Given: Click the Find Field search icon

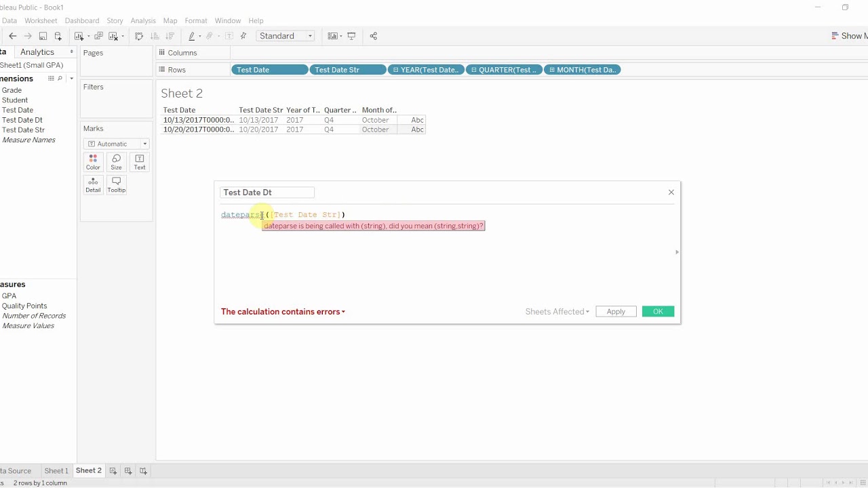Looking at the screenshot, I should tap(60, 79).
